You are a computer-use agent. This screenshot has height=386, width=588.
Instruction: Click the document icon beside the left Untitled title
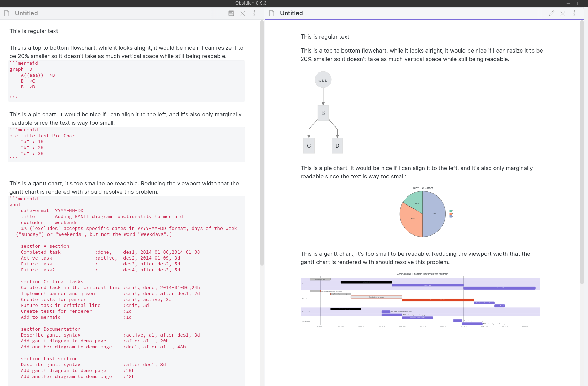point(6,13)
